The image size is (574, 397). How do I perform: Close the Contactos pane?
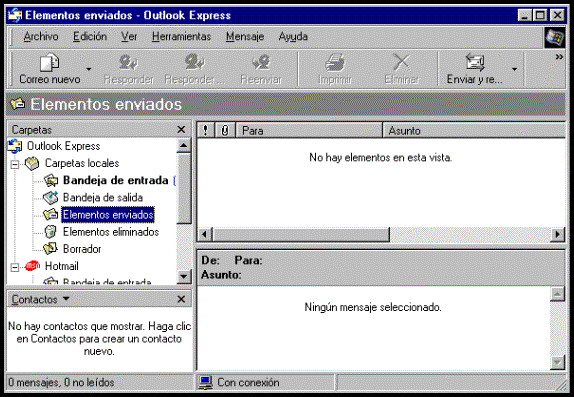(181, 299)
